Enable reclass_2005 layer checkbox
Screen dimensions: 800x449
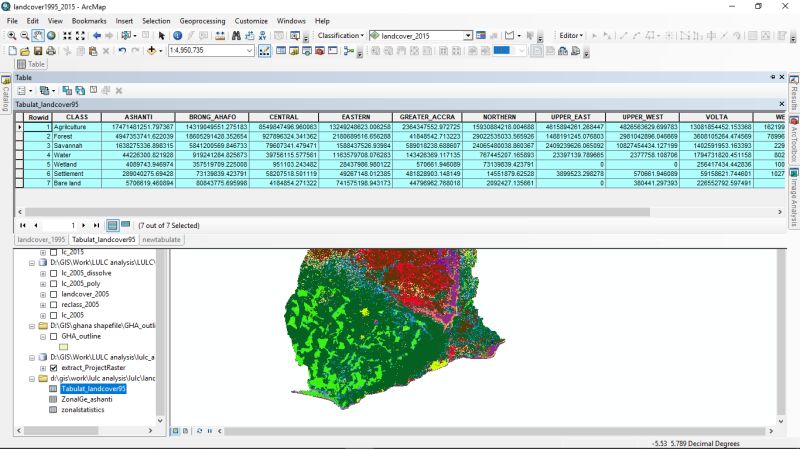point(54,305)
